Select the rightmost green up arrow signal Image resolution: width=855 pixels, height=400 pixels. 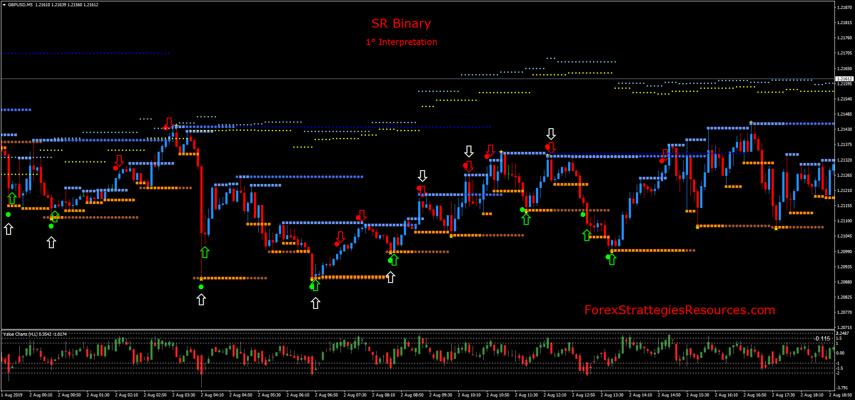612,259
